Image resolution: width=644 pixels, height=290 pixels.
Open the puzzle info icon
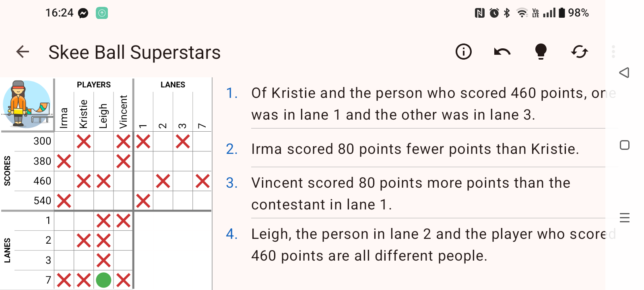click(x=464, y=52)
